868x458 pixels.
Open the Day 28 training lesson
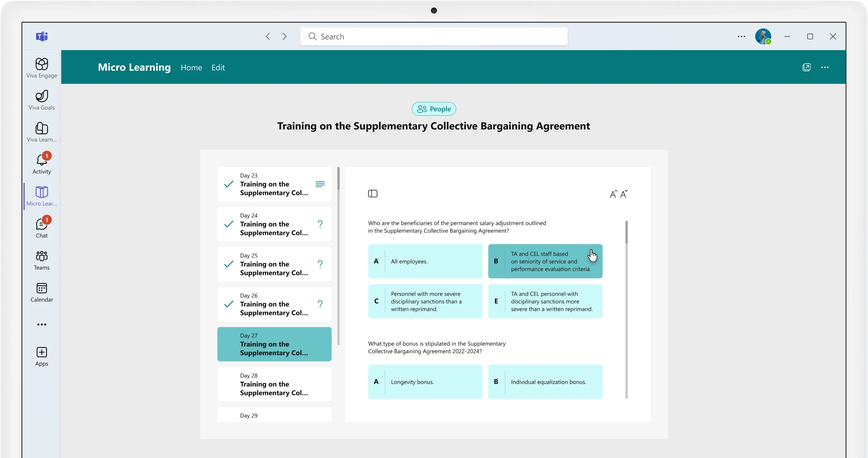click(274, 384)
